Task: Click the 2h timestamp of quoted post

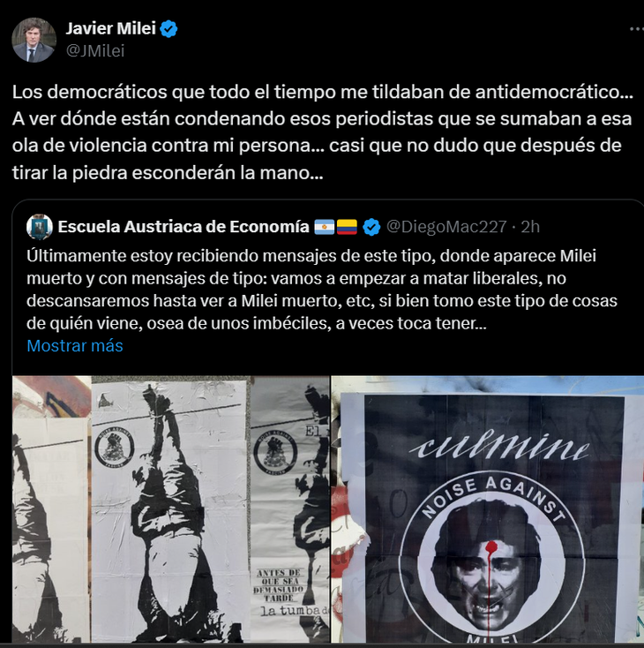Action: click(x=530, y=227)
